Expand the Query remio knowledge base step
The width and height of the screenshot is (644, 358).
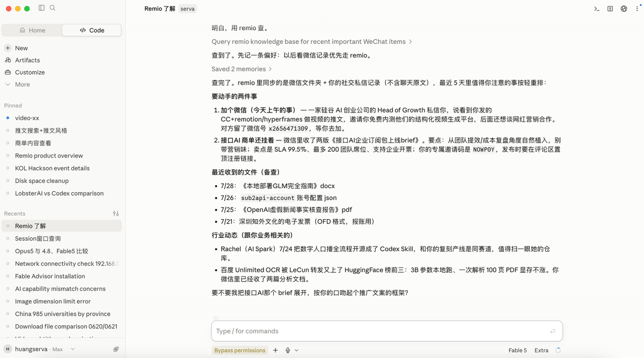click(x=312, y=42)
